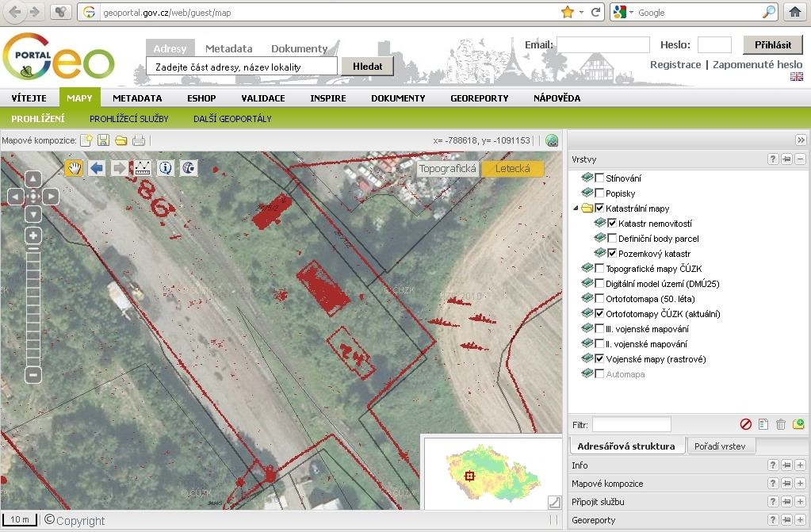Image resolution: width=811 pixels, height=532 pixels.
Task: Click the trash icon to delete layer
Action: (x=781, y=424)
